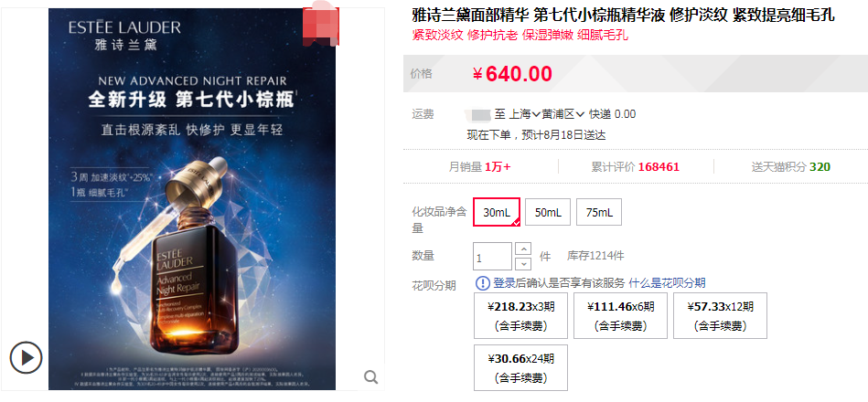Select the 75mL size option
This screenshot has height=402, width=868.
point(598,212)
